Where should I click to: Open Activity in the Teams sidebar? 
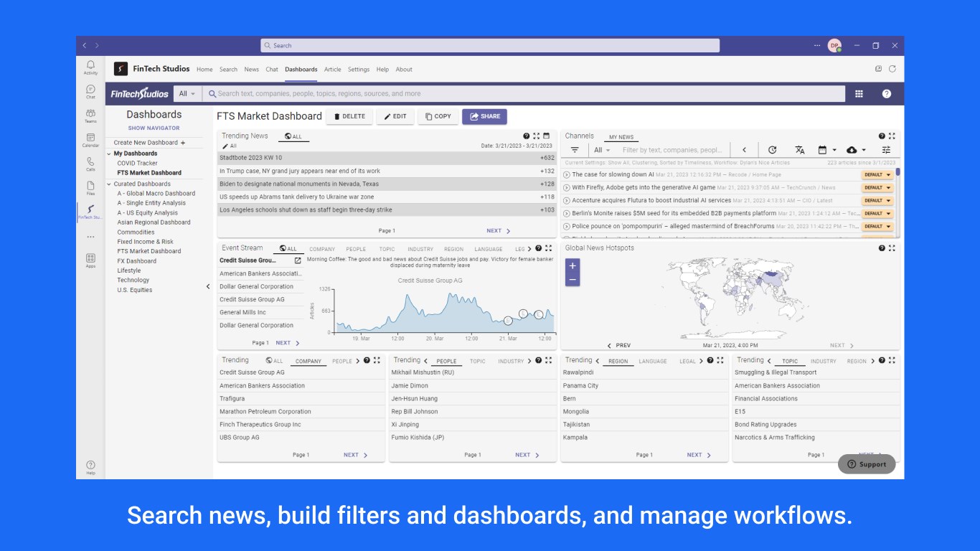point(90,67)
